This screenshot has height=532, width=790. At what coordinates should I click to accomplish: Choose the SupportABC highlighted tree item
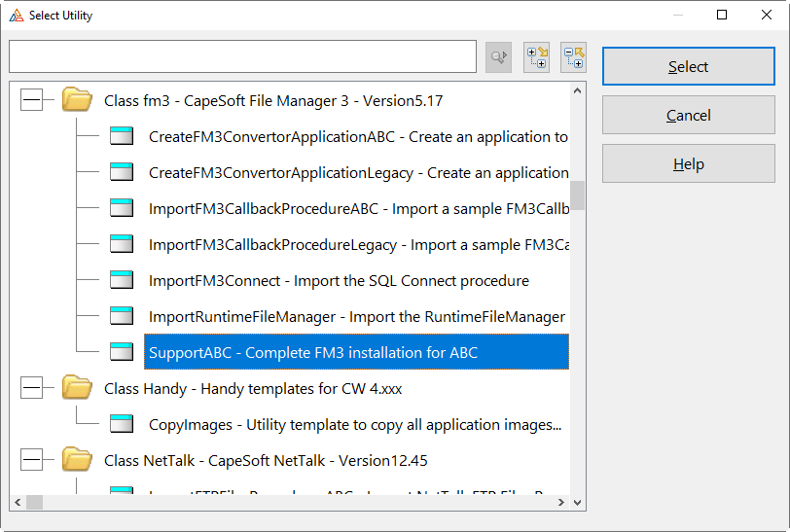pyautogui.click(x=356, y=352)
